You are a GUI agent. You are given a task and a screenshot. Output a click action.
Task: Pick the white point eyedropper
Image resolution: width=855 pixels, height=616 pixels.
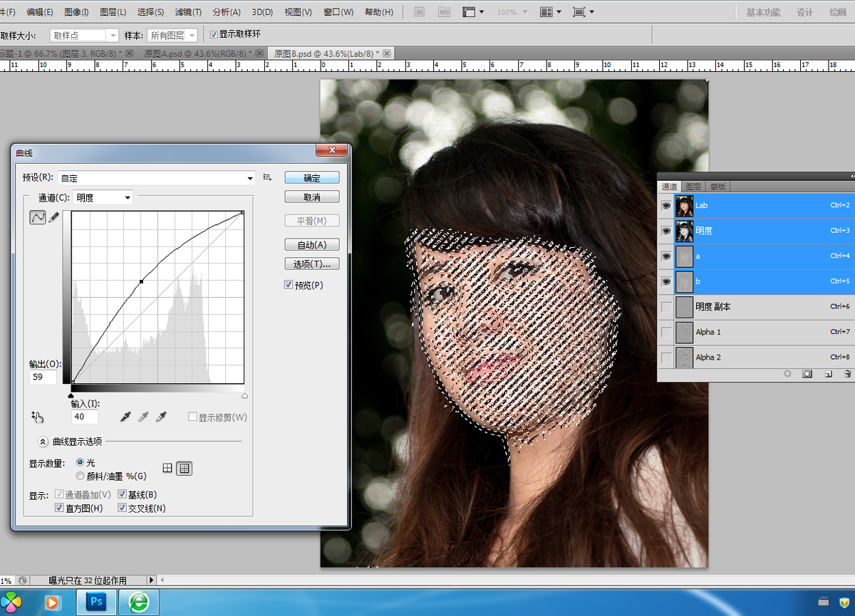[161, 417]
